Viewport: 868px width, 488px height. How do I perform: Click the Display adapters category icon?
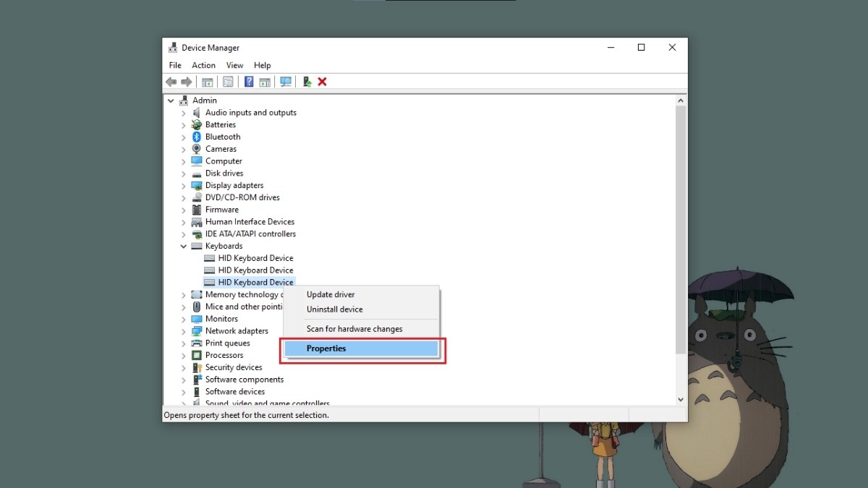196,186
